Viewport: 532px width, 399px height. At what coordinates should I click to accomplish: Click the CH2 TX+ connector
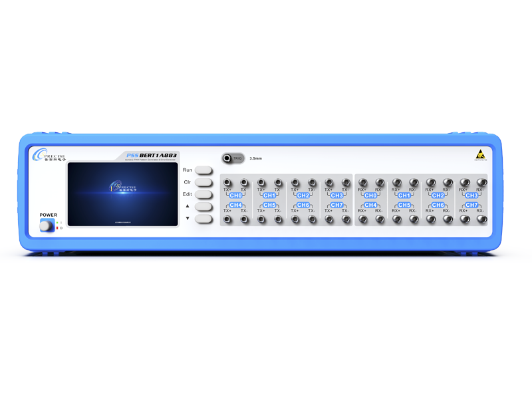point(295,182)
